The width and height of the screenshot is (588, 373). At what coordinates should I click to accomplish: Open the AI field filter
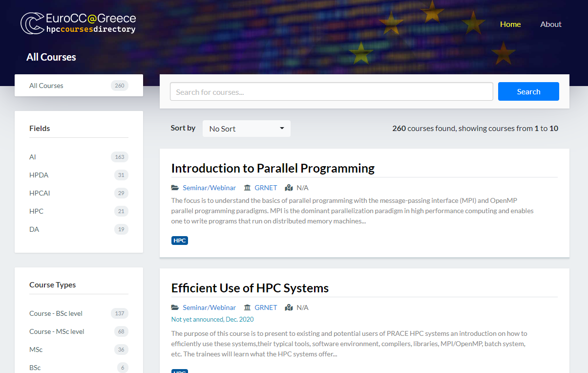(x=32, y=156)
